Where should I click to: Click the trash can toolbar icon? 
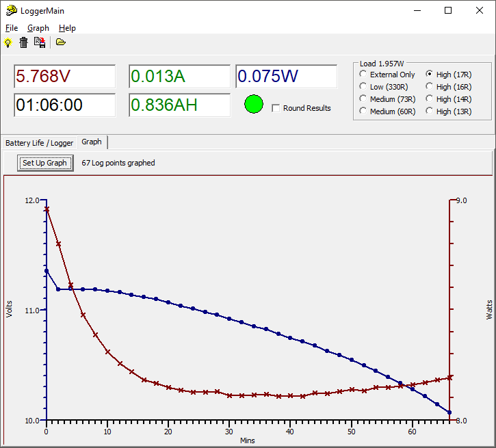[24, 42]
